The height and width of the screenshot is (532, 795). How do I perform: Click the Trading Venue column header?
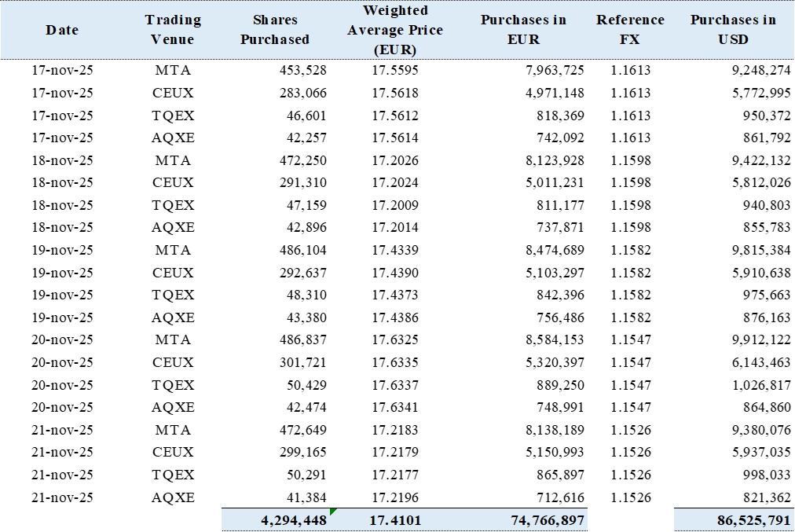(x=173, y=30)
